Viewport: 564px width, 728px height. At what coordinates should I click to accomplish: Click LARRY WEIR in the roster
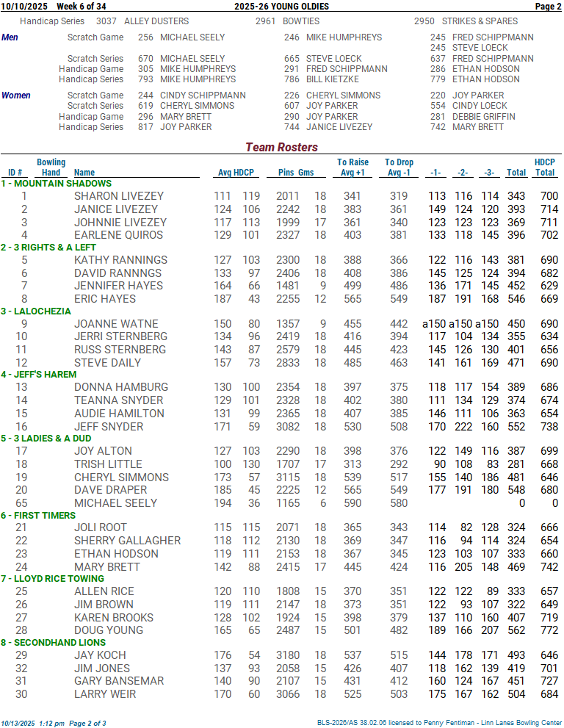point(105,694)
